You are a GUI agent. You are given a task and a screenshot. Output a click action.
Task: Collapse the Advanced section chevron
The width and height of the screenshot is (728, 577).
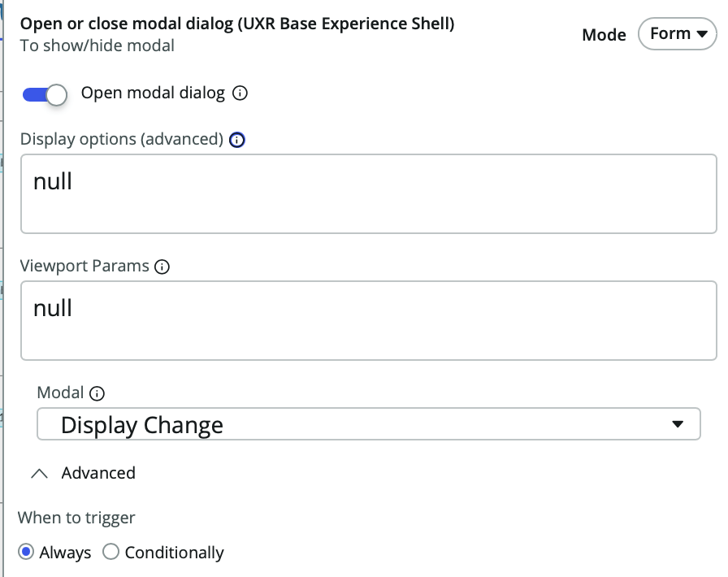click(x=39, y=473)
